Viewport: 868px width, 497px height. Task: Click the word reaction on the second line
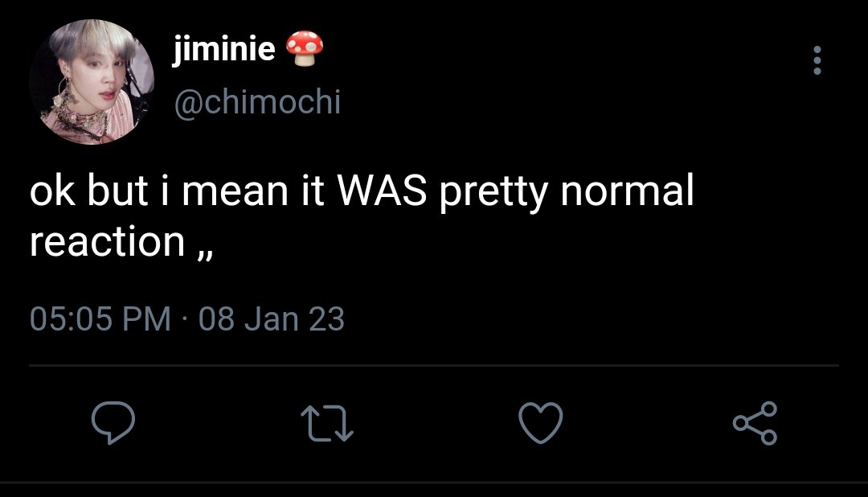(108, 242)
